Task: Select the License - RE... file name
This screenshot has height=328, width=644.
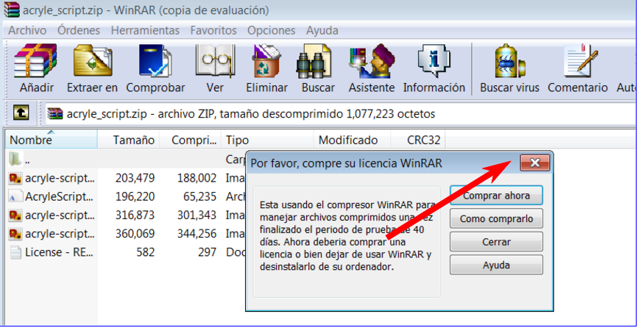Action: click(x=60, y=252)
